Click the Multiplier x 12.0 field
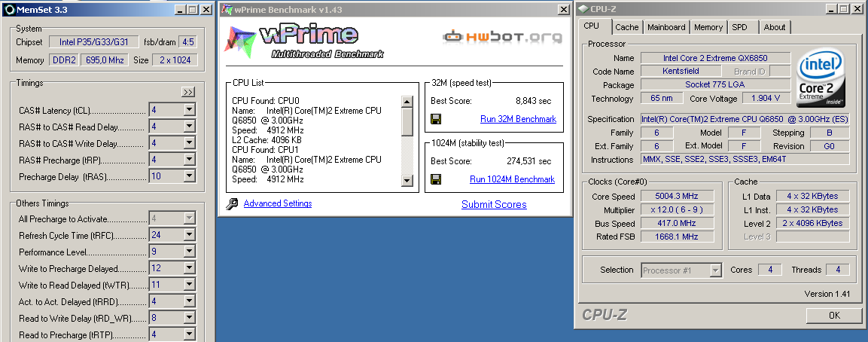The height and width of the screenshot is (342, 868). (677, 210)
